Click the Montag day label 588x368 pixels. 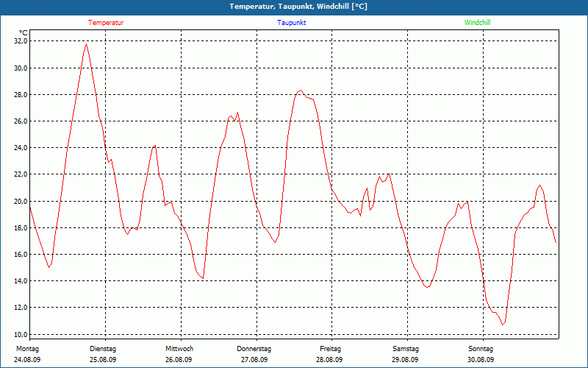27,349
